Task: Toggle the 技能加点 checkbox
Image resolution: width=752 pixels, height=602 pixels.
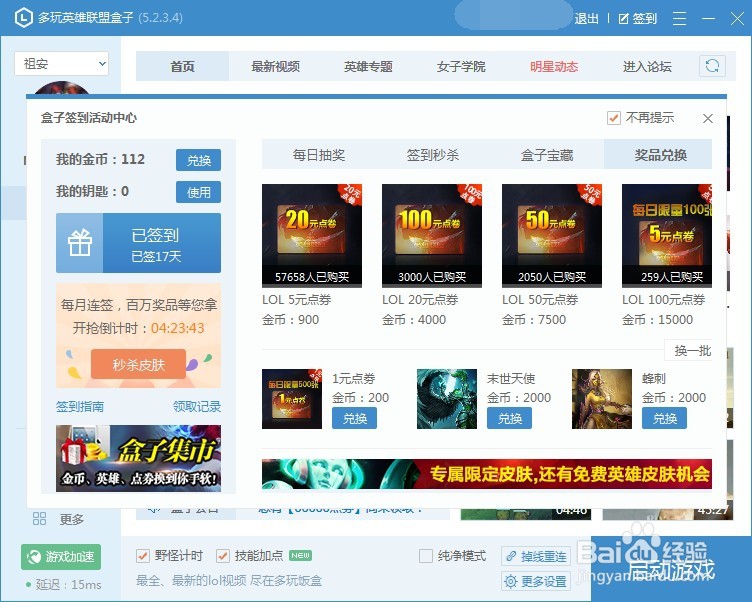Action: point(223,555)
